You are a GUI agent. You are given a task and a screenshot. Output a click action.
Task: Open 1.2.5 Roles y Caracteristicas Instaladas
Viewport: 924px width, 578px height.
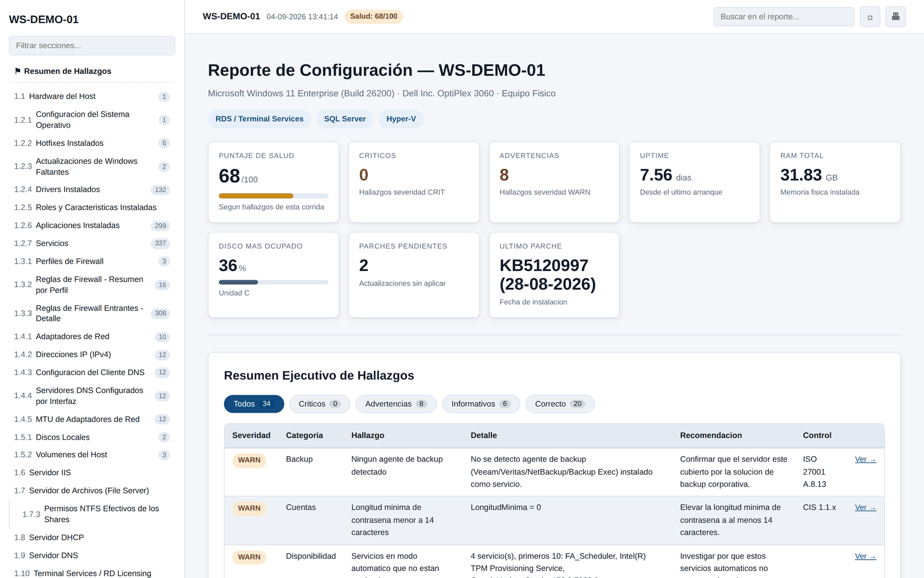(x=92, y=208)
